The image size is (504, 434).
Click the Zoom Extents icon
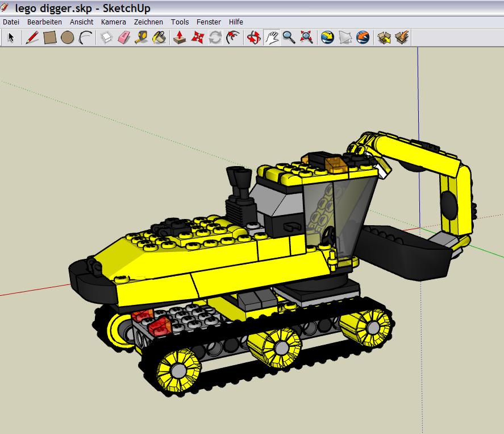coord(306,38)
